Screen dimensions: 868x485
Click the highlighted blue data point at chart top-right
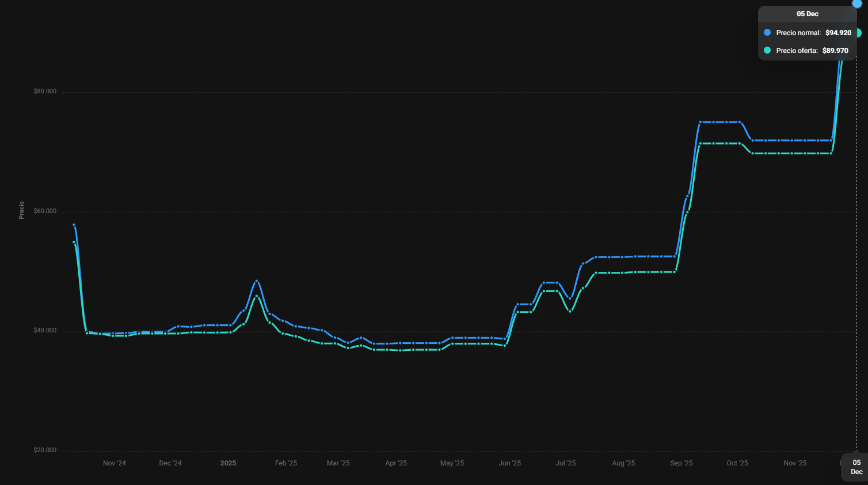point(856,3)
